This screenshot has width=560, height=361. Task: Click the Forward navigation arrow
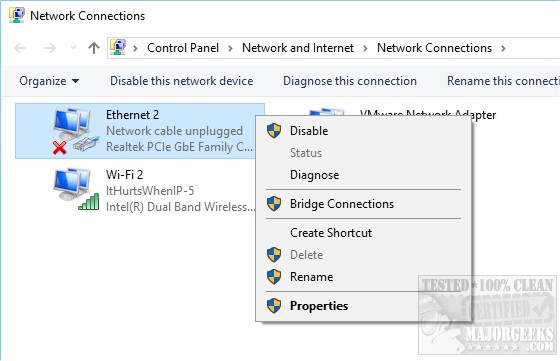click(x=50, y=48)
